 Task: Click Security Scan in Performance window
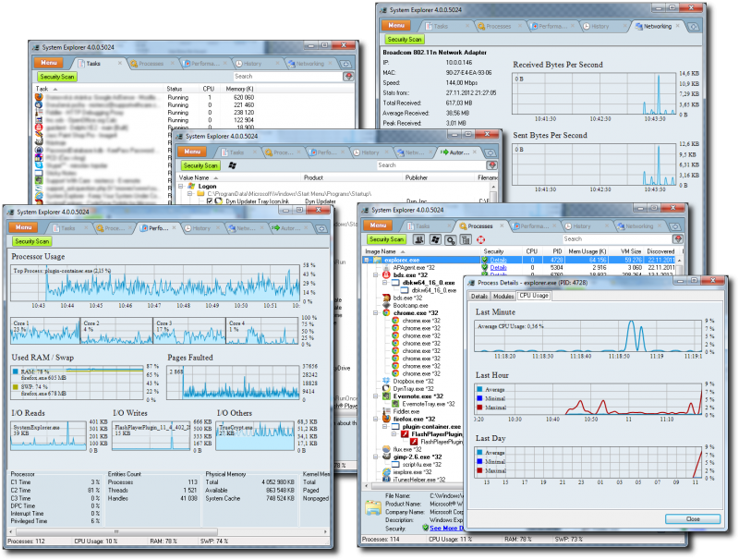point(31,241)
